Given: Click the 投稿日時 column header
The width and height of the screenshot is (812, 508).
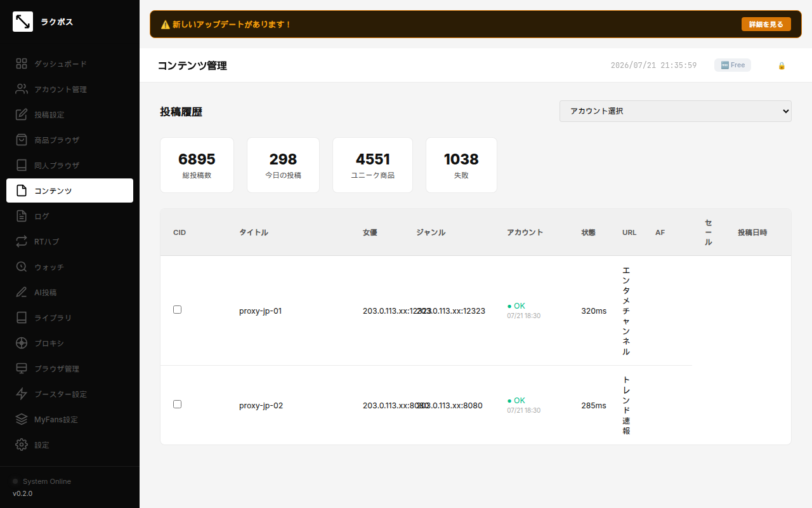Looking at the screenshot, I should tap(752, 232).
